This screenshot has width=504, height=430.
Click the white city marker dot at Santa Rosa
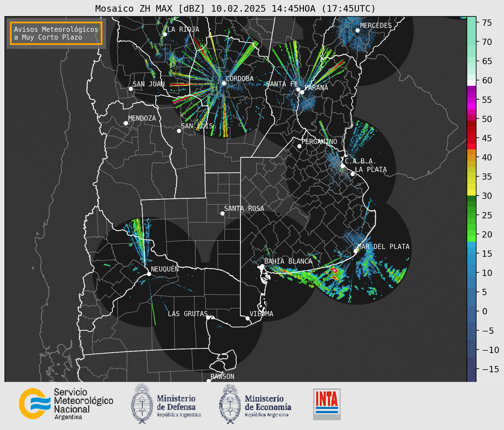point(222,214)
